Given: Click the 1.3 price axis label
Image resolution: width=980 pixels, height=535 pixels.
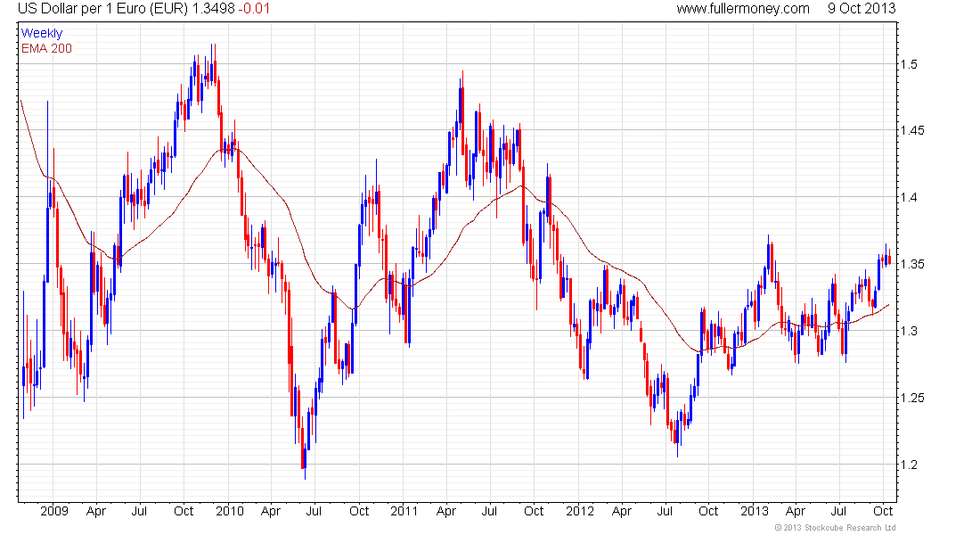Looking at the screenshot, I should [x=909, y=331].
